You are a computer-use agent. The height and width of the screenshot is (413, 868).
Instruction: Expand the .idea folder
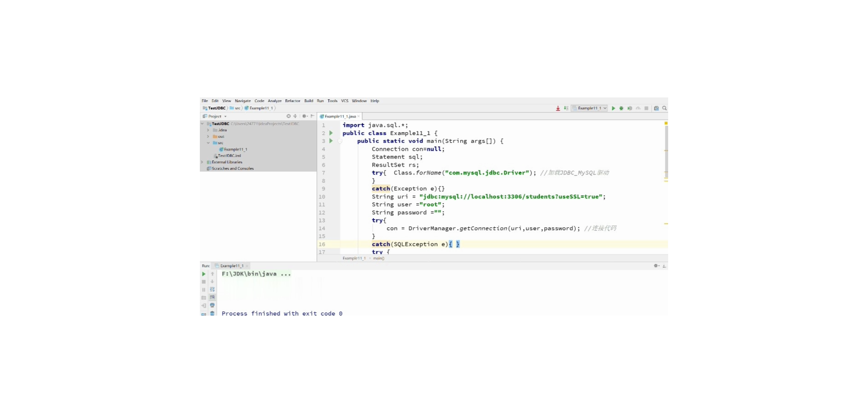click(x=208, y=130)
